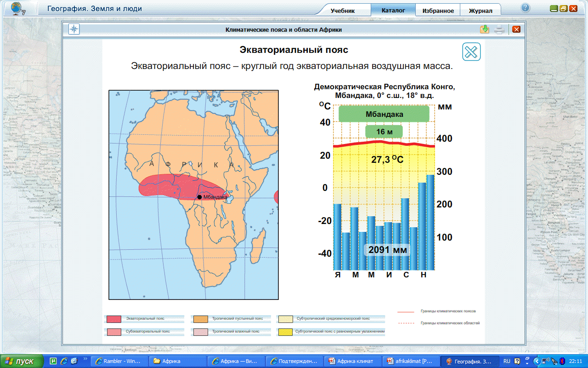Click the RU language indicator in tray
This screenshot has height=368, width=588.
coord(507,361)
